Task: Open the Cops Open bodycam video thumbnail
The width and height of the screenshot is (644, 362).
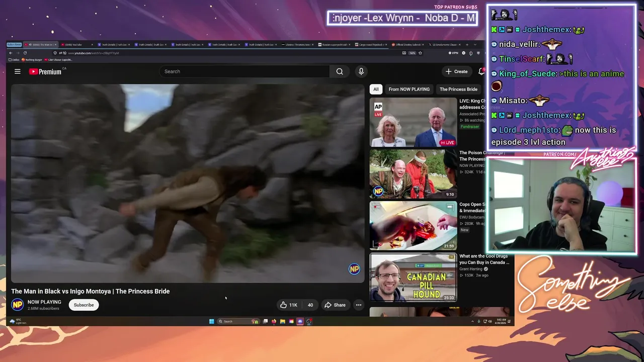Action: pyautogui.click(x=413, y=226)
